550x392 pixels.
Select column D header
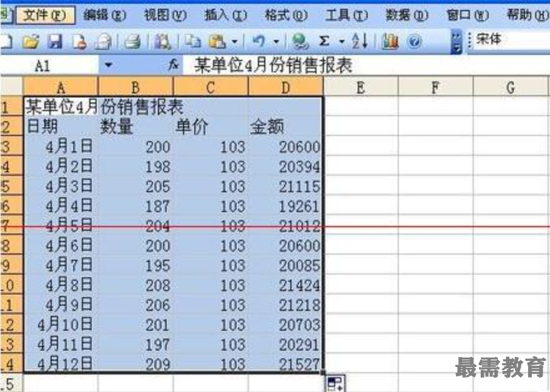(x=286, y=87)
